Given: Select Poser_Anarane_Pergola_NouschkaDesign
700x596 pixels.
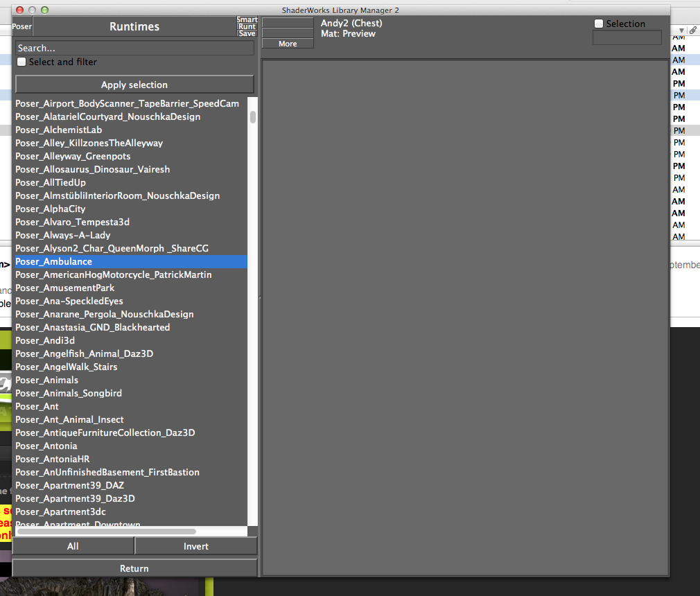Looking at the screenshot, I should tap(131, 315).
